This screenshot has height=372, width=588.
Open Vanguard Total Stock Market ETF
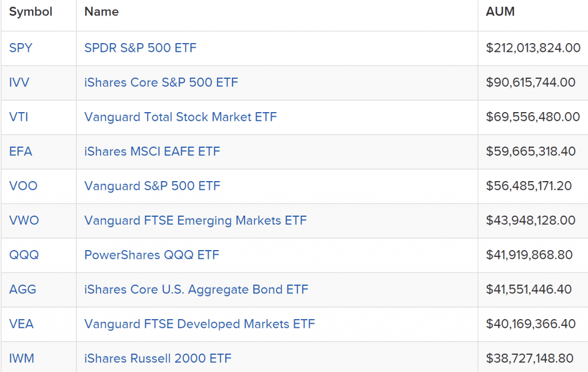pyautogui.click(x=180, y=117)
